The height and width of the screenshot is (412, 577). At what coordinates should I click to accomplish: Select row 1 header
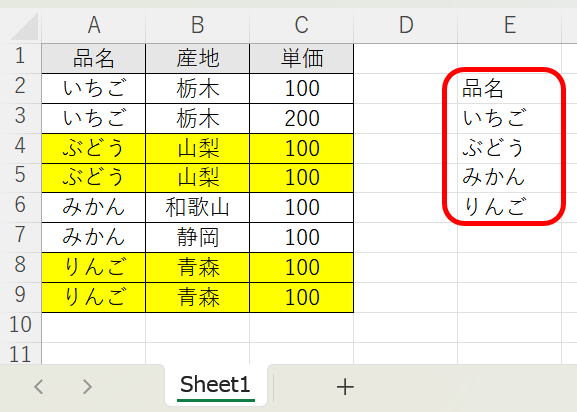pyautogui.click(x=21, y=58)
